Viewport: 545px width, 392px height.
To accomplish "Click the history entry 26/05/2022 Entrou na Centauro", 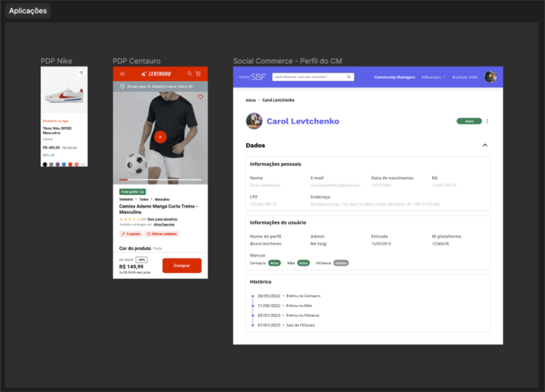I will click(289, 296).
